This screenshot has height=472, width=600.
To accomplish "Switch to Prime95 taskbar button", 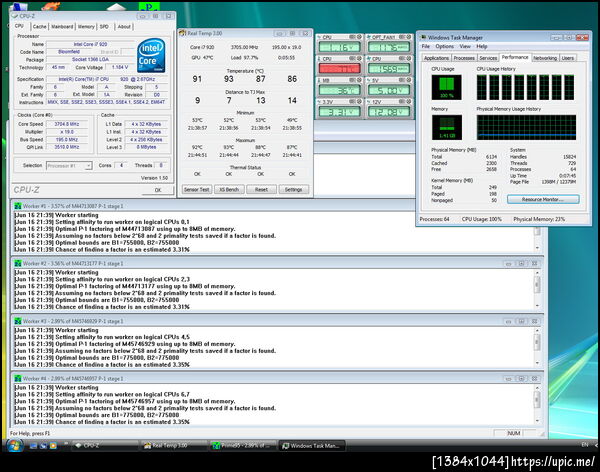I will tap(242, 446).
